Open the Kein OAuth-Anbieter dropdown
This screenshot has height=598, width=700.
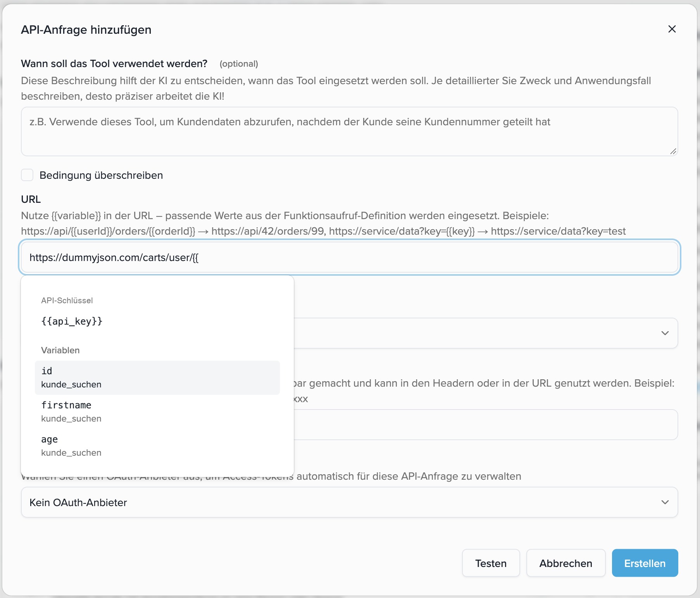(349, 502)
